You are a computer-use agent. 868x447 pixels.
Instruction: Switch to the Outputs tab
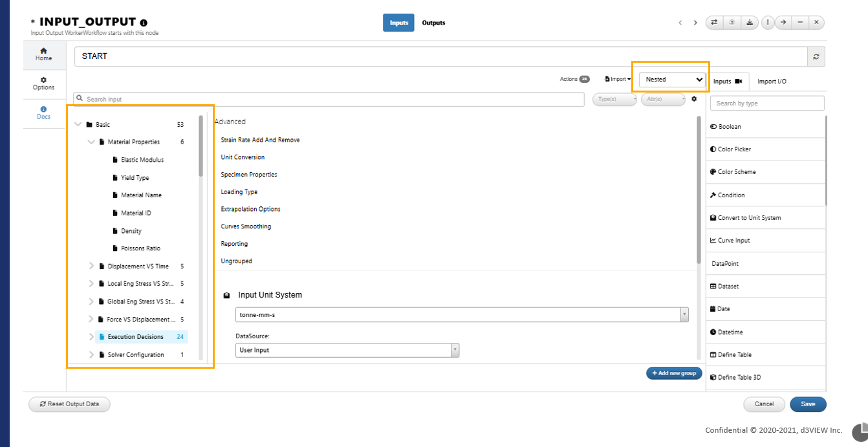[433, 23]
